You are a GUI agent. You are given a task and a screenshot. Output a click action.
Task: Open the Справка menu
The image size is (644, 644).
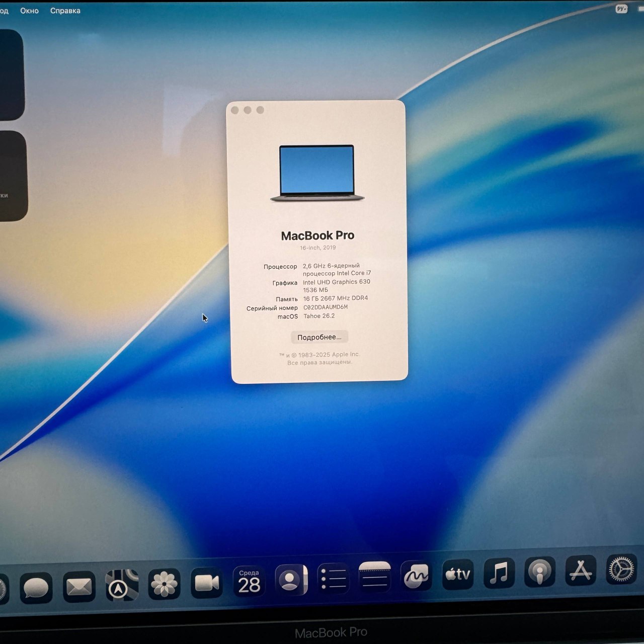[64, 10]
